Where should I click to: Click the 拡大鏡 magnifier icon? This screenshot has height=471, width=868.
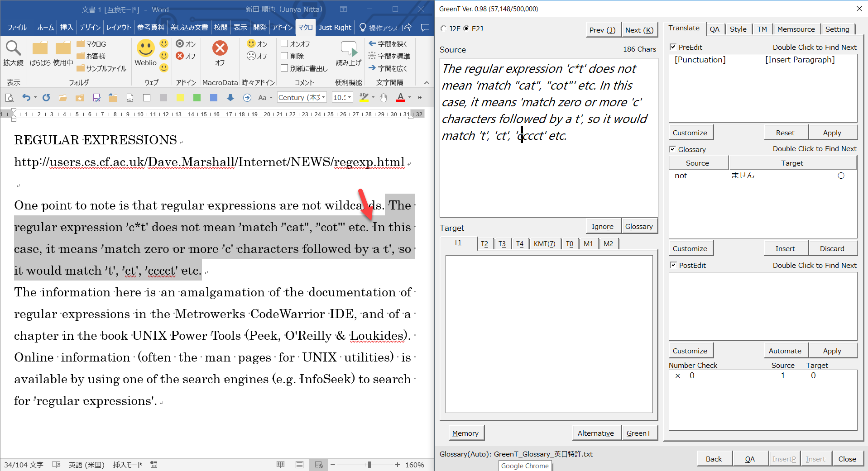pyautogui.click(x=13, y=48)
